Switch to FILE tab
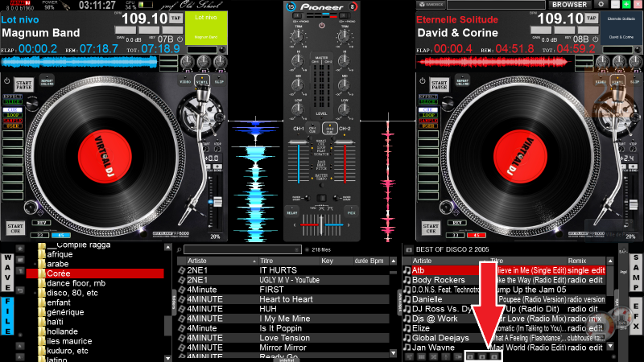 tap(8, 315)
